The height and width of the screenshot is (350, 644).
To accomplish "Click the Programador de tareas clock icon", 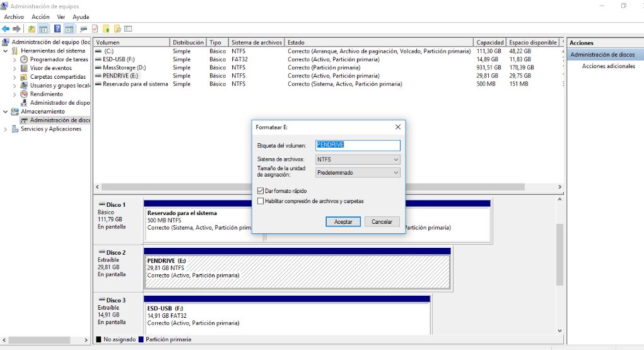I will click(x=24, y=59).
